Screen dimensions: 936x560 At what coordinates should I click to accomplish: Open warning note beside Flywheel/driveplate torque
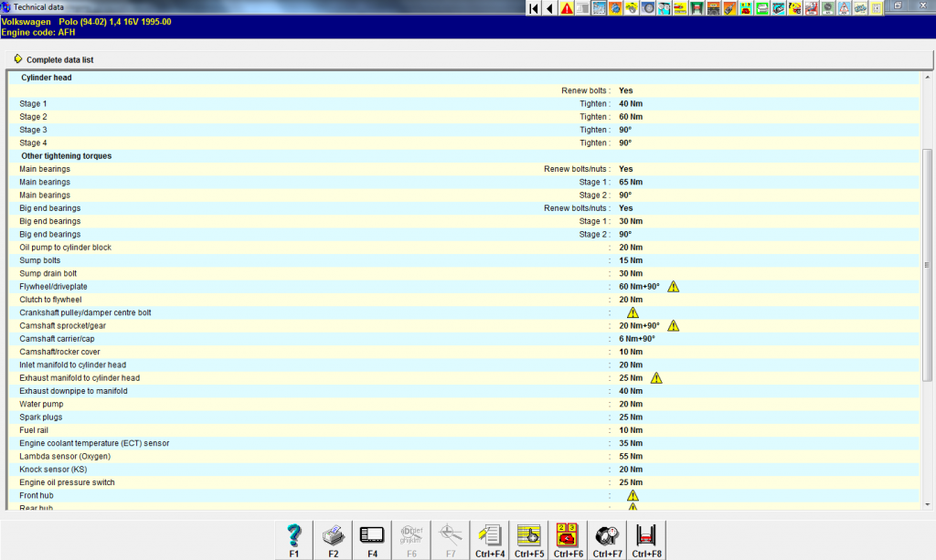(x=674, y=287)
